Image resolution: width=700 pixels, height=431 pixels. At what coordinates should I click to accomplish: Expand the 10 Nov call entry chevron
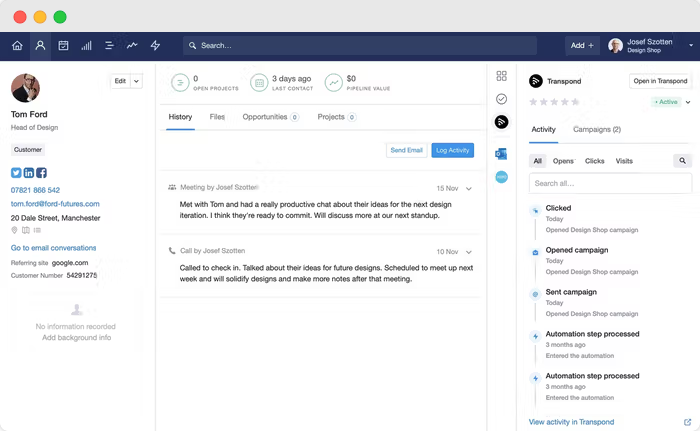469,252
